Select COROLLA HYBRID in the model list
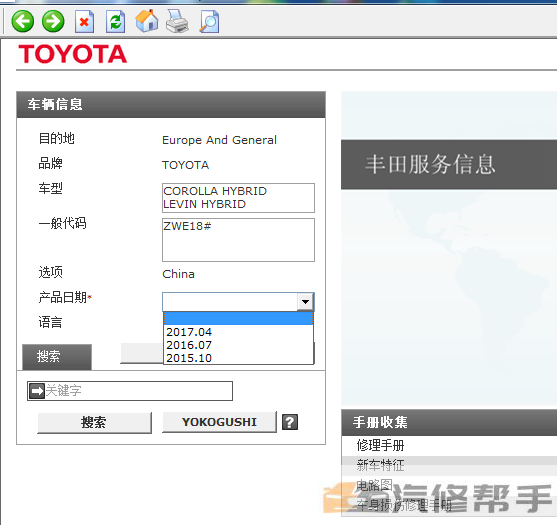The height and width of the screenshot is (525, 557). click(215, 191)
